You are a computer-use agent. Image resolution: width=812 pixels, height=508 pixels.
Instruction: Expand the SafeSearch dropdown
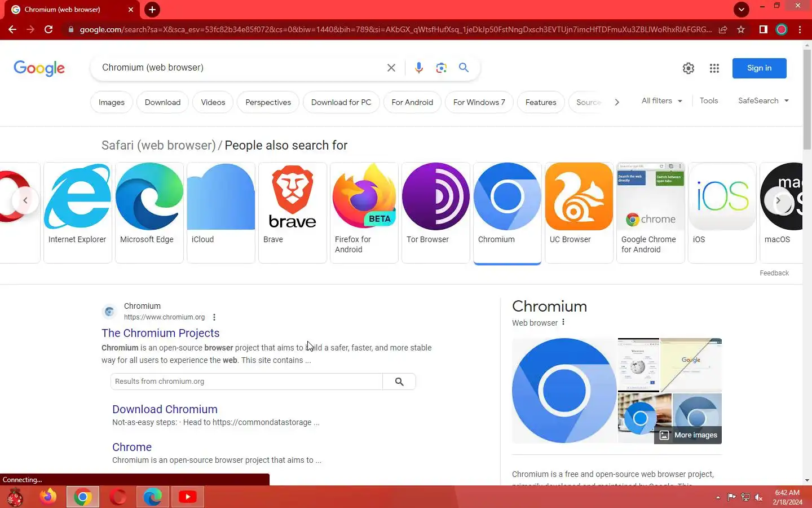pos(764,100)
